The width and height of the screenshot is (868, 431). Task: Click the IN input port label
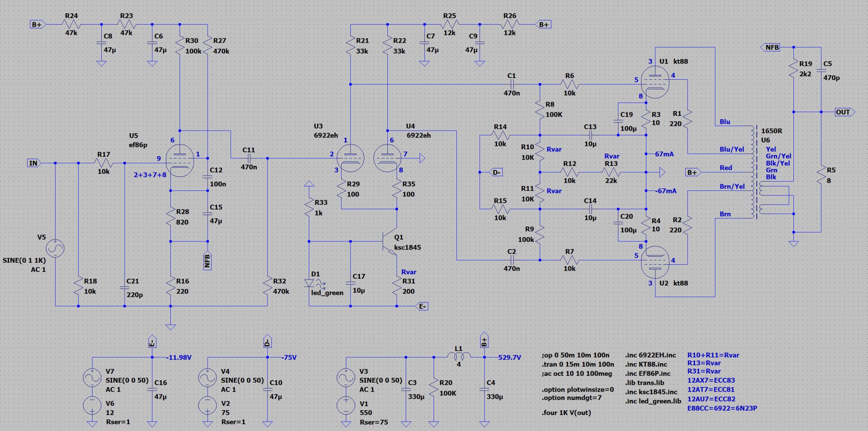(x=34, y=163)
